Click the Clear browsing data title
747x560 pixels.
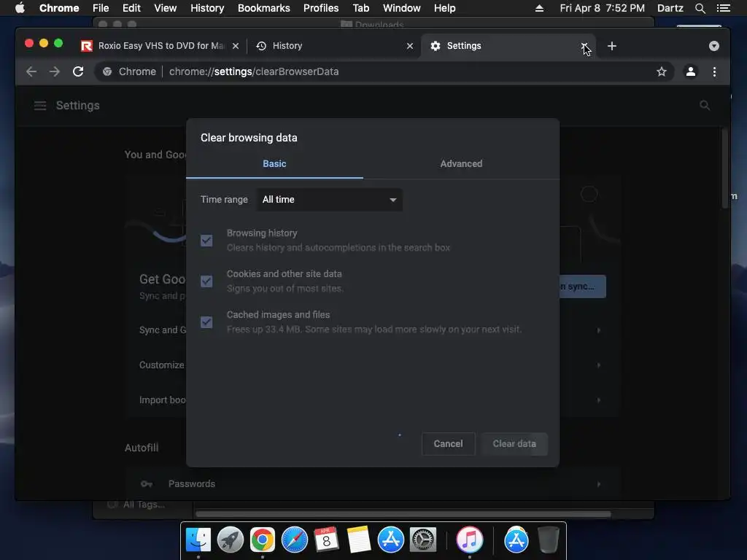coord(249,138)
